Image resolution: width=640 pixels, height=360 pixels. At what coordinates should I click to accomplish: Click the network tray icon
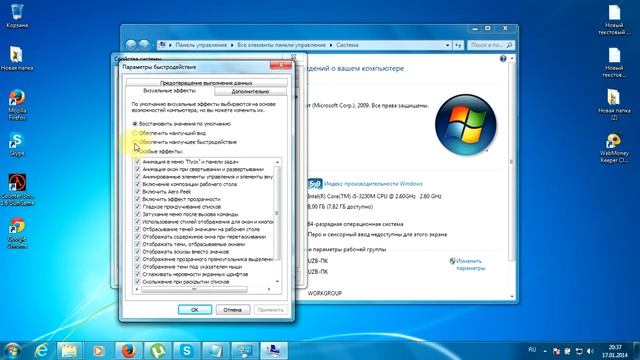(579, 351)
